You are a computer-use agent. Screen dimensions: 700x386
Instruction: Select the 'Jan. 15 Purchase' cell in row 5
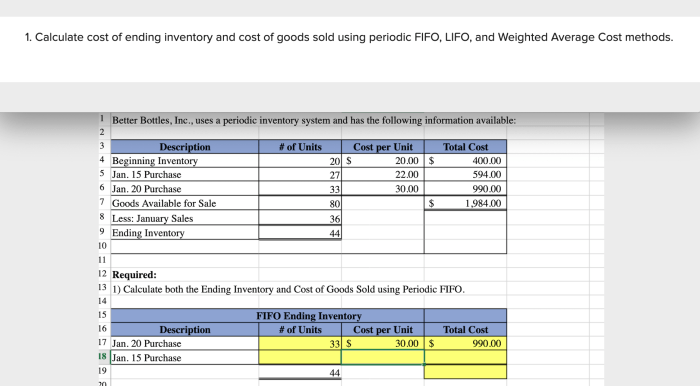[x=184, y=174]
